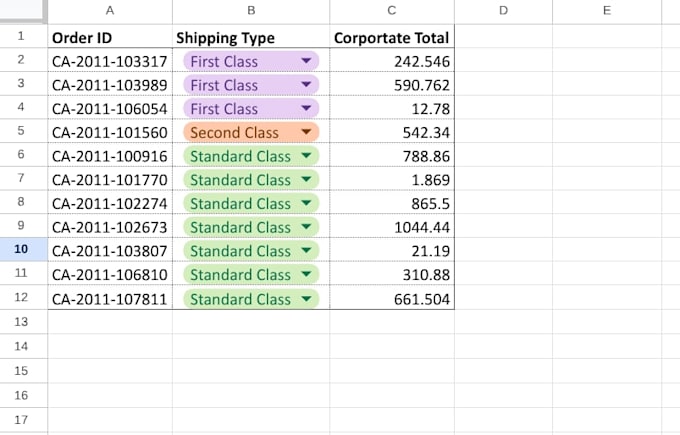Select the Order ID header cell
Screen dimensions: 680x435
[x=110, y=36]
